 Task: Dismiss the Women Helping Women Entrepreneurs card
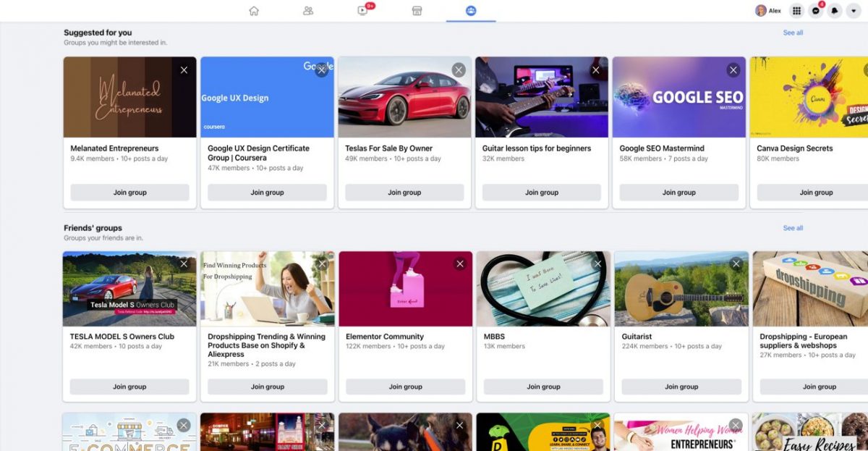[736, 426]
